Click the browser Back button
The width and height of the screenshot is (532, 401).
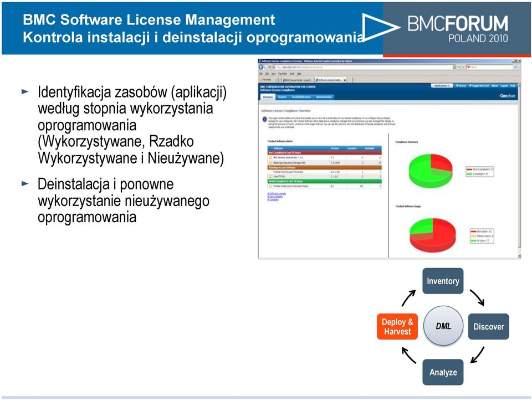tap(261, 68)
